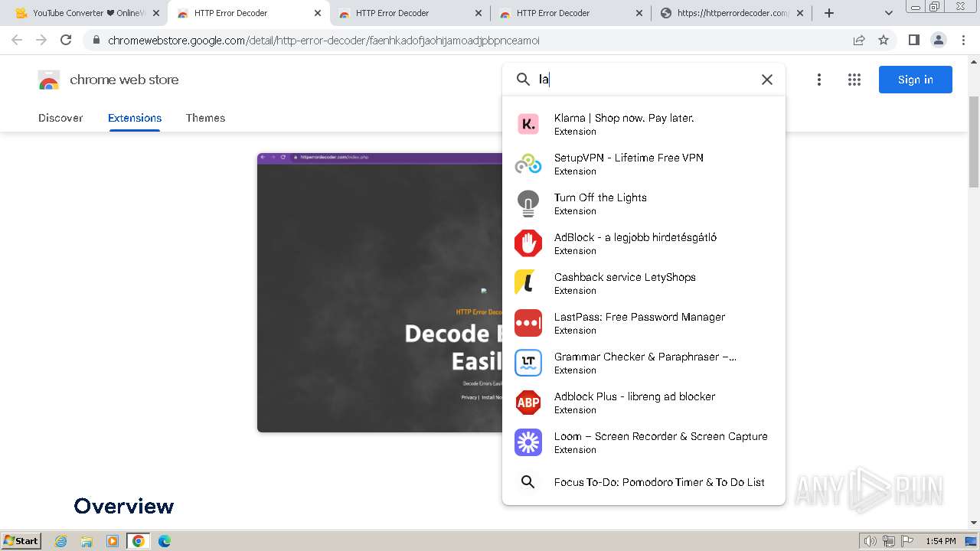Open Microsoft Edge from taskbar
Screen dimensions: 980x551
click(164, 541)
